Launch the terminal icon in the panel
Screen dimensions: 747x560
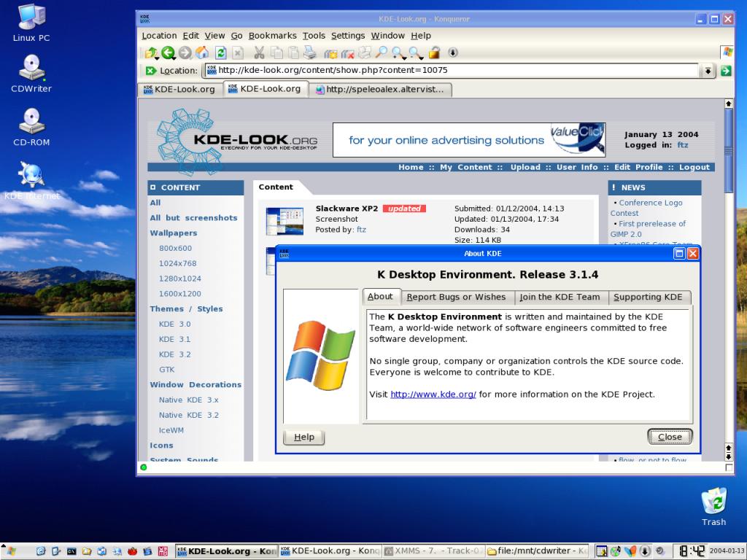71,551
